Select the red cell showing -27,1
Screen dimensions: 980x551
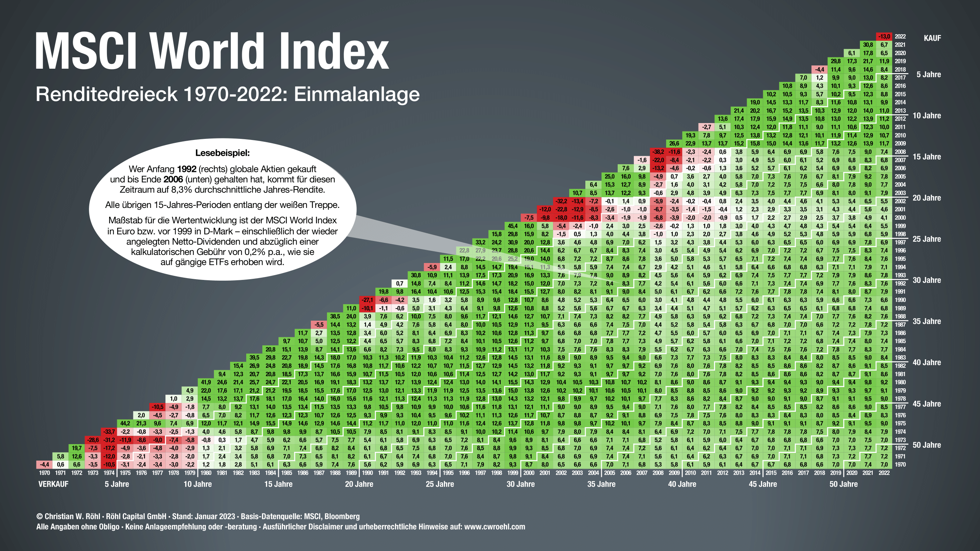coord(367,300)
